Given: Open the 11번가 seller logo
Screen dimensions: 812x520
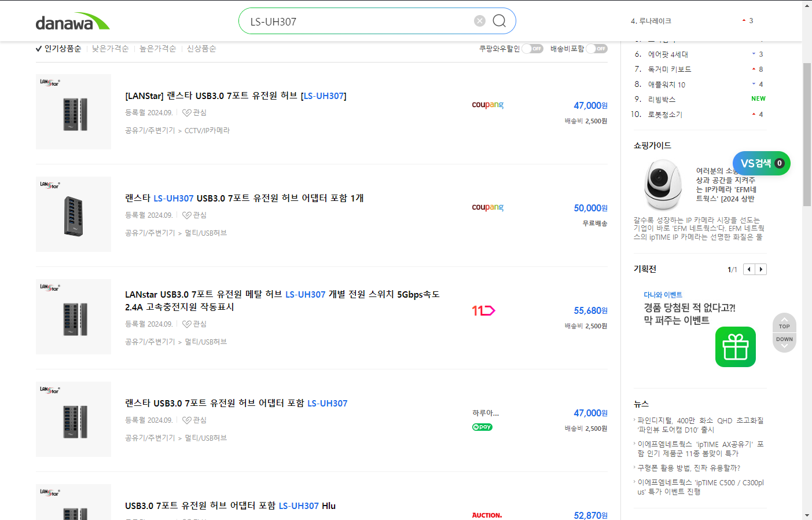Looking at the screenshot, I should tap(483, 311).
